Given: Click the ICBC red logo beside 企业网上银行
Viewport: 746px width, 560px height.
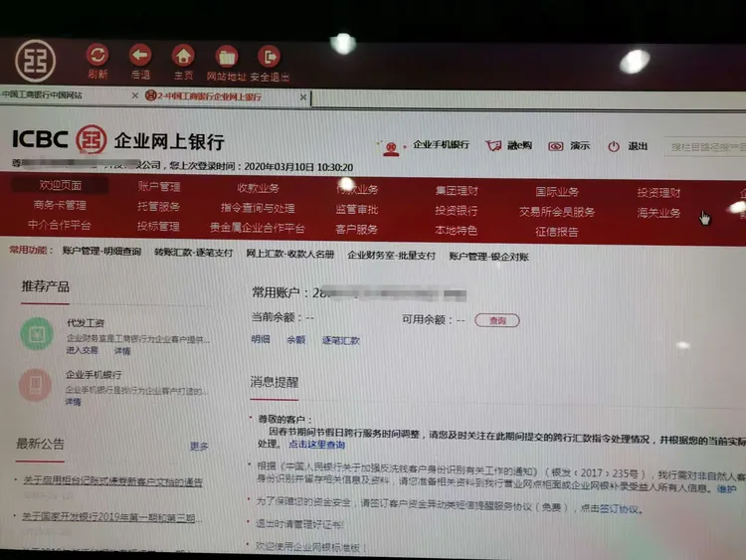Looking at the screenshot, I should click(91, 139).
